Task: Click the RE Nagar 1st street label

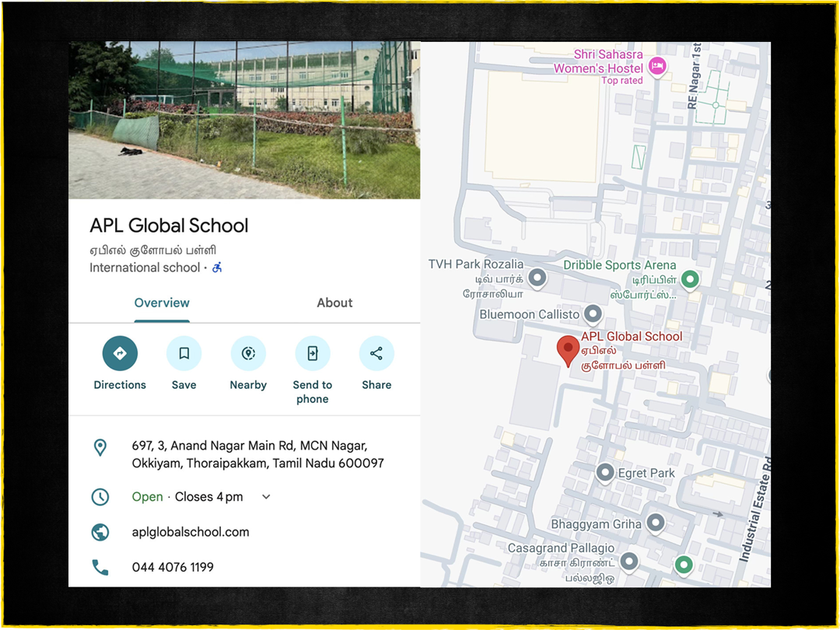Action: click(693, 76)
